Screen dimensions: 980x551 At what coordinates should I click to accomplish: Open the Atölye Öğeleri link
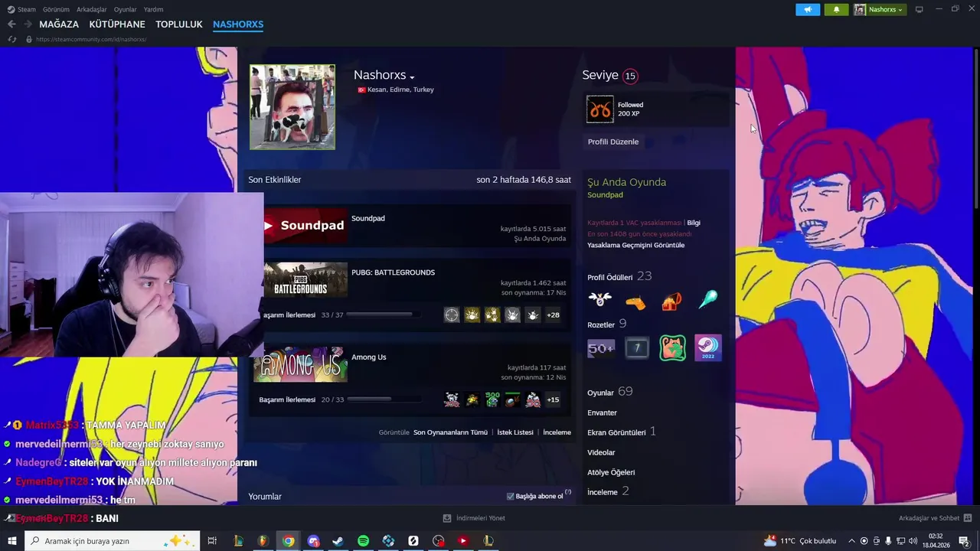point(611,472)
